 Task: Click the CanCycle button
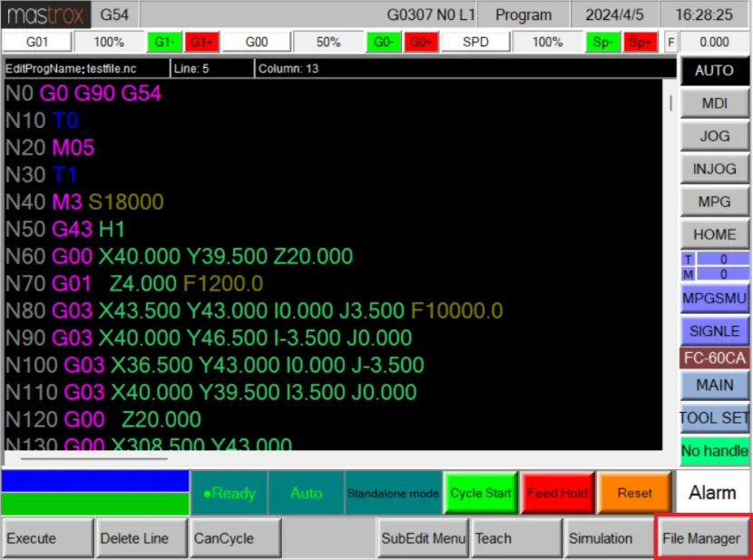click(235, 538)
